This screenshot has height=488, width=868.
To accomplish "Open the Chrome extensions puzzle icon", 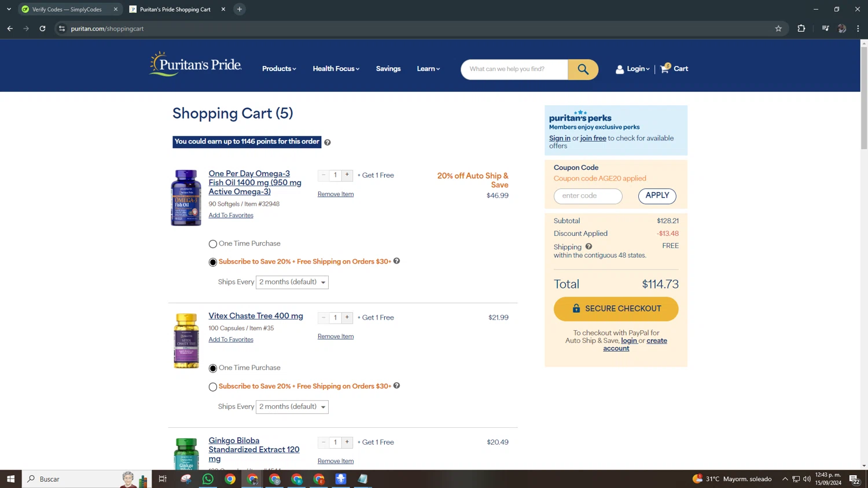I will pyautogui.click(x=801, y=28).
